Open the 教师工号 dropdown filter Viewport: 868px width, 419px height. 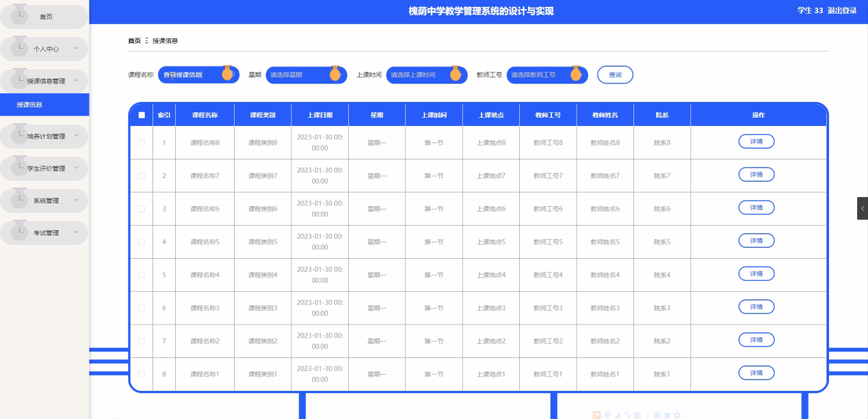540,75
